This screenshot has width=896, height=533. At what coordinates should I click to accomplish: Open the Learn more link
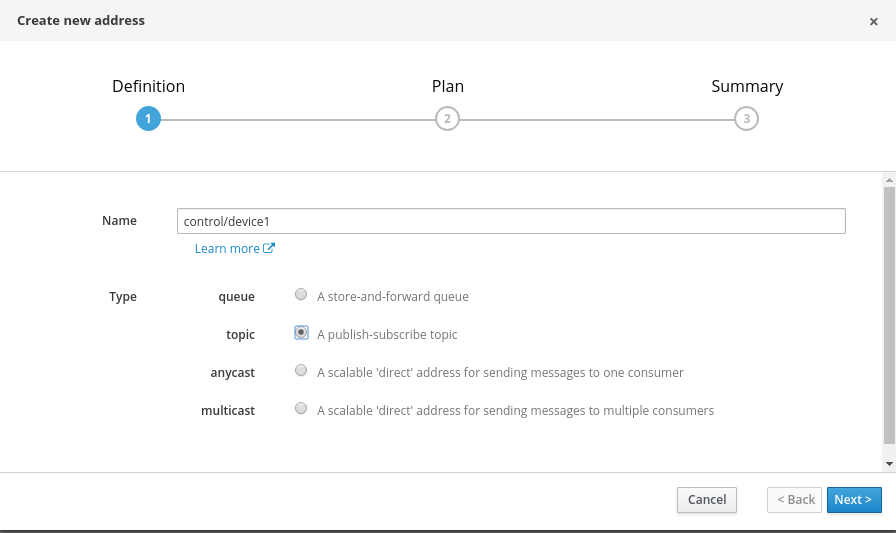tap(227, 248)
